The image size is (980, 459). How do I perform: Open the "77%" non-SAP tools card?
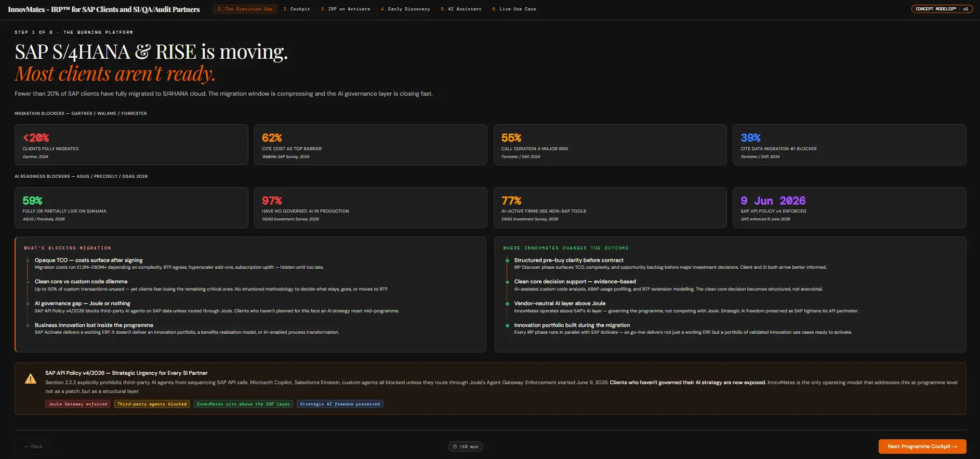pos(610,207)
